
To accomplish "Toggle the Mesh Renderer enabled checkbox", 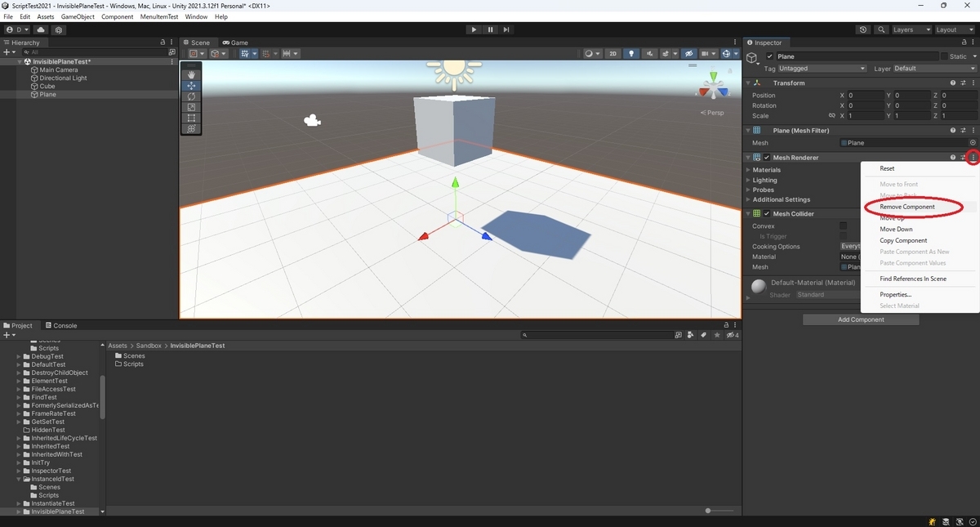I will [x=767, y=158].
